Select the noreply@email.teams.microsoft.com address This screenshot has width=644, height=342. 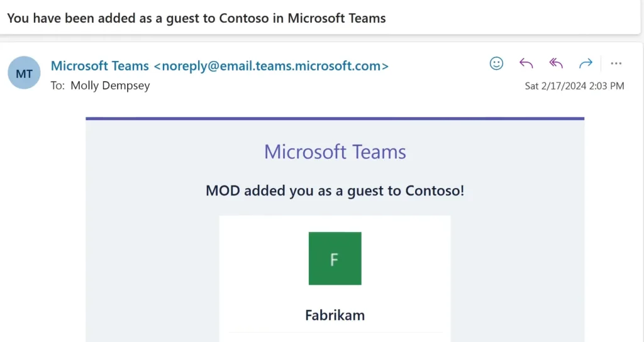click(x=271, y=65)
